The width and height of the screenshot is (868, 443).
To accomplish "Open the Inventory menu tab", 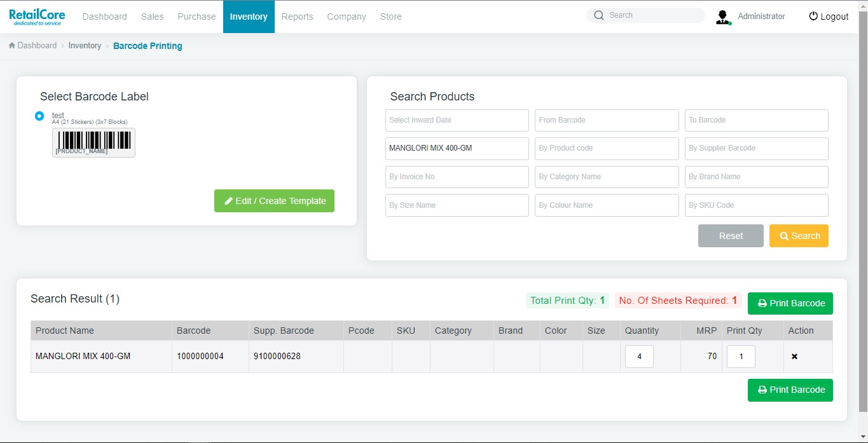I will click(249, 17).
